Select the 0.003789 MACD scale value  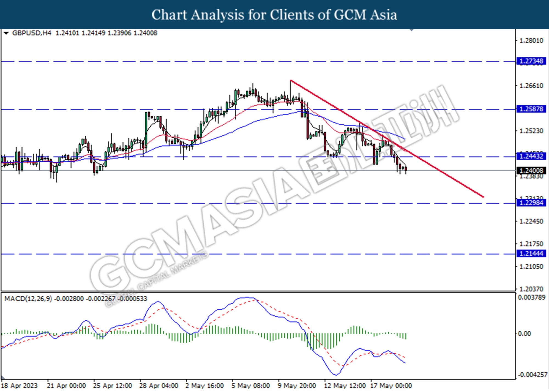532,298
